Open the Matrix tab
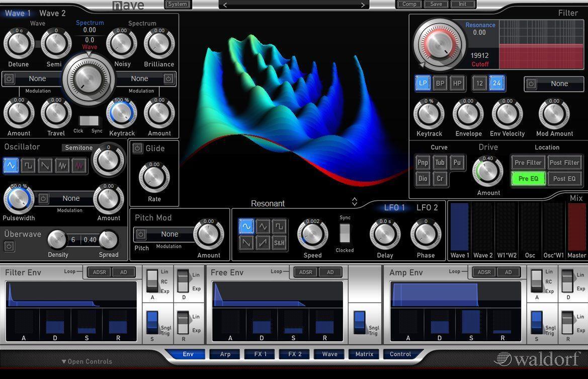The width and height of the screenshot is (588, 379). [x=364, y=354]
